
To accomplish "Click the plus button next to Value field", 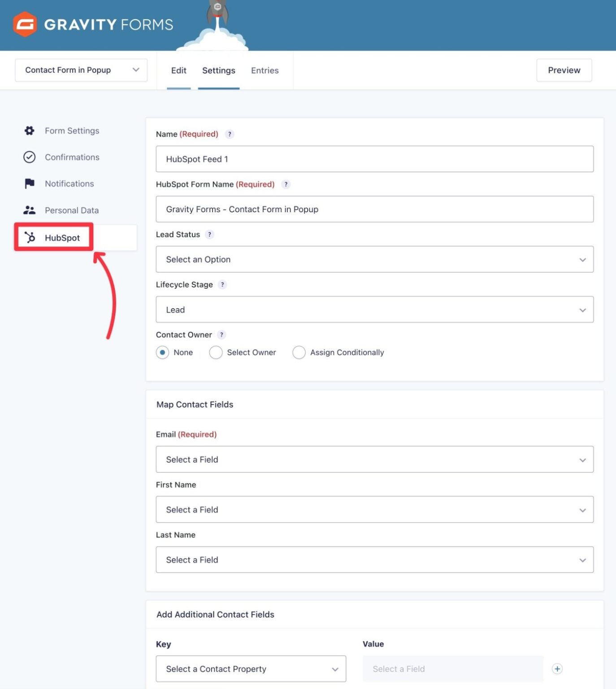I will click(557, 668).
